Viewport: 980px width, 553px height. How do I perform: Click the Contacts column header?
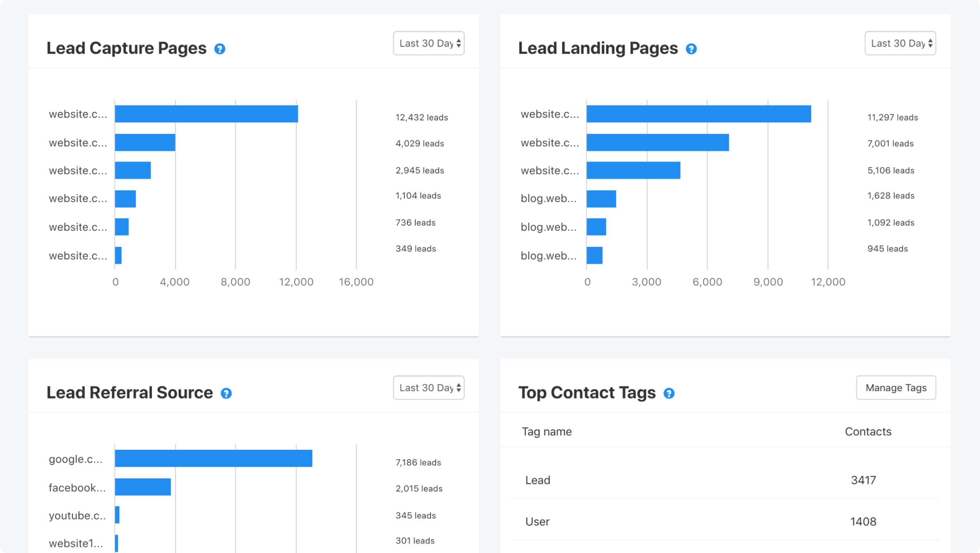pos(868,431)
